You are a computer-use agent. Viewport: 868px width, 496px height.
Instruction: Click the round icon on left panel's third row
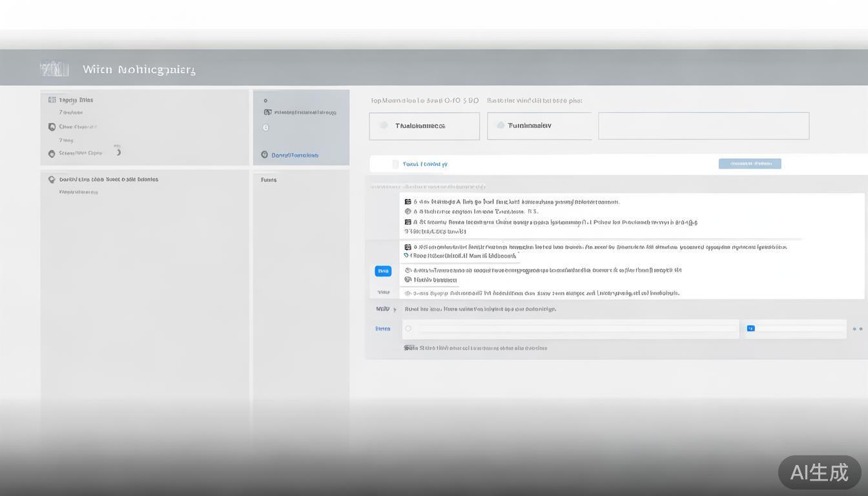[x=52, y=154]
